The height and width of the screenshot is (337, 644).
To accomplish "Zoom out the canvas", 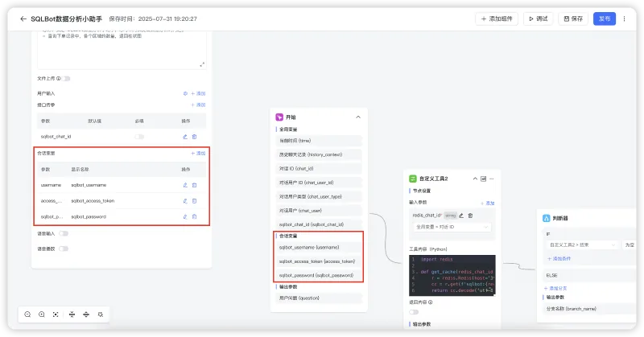I will click(x=27, y=314).
